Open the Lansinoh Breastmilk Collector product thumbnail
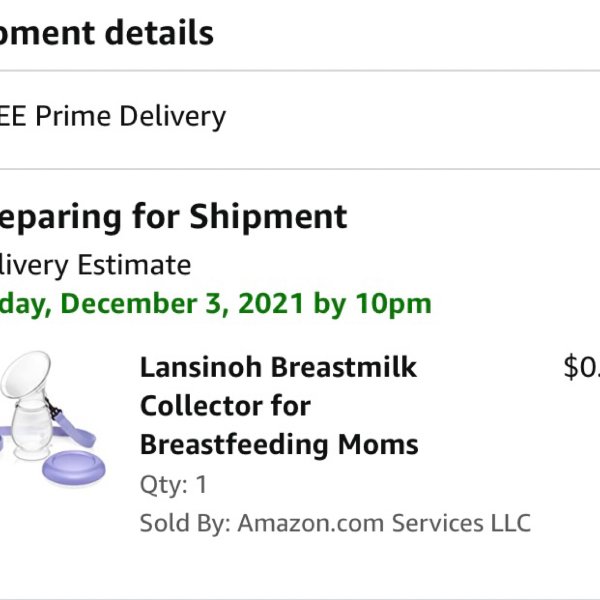 click(53, 417)
